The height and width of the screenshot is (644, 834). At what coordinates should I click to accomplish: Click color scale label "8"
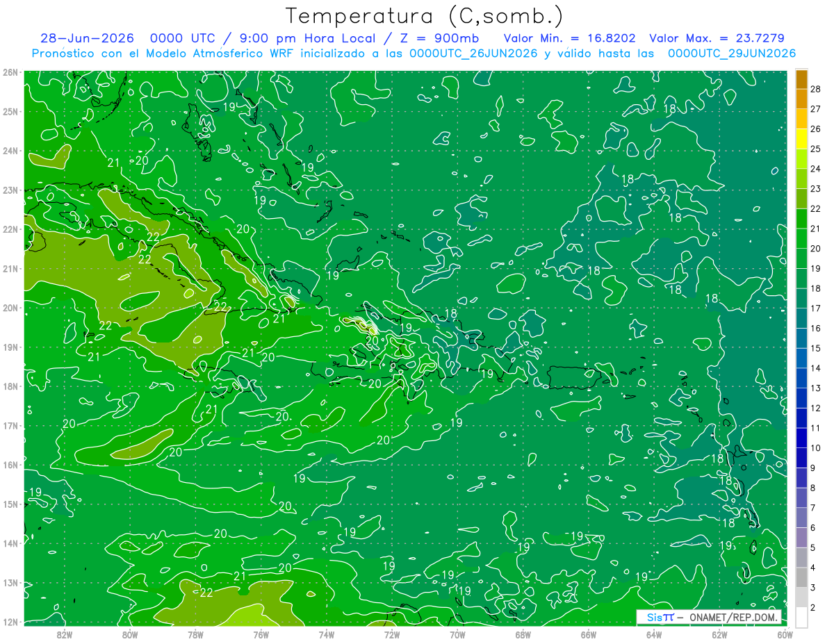[813, 488]
